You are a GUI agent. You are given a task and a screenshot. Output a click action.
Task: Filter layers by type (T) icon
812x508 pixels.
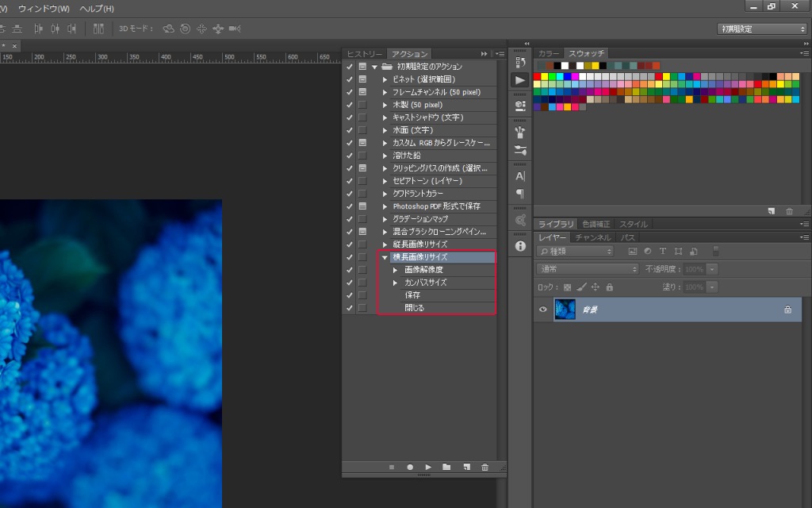tap(663, 252)
